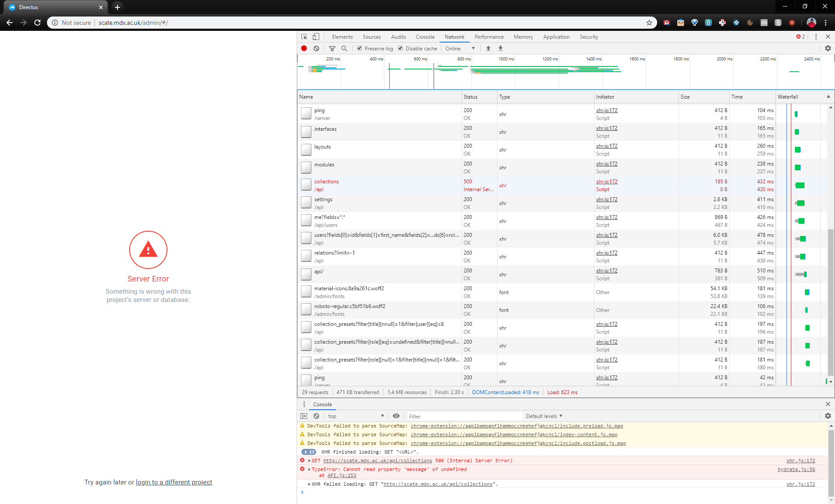Open a new browser tab
The width and height of the screenshot is (835, 504).
point(117,7)
